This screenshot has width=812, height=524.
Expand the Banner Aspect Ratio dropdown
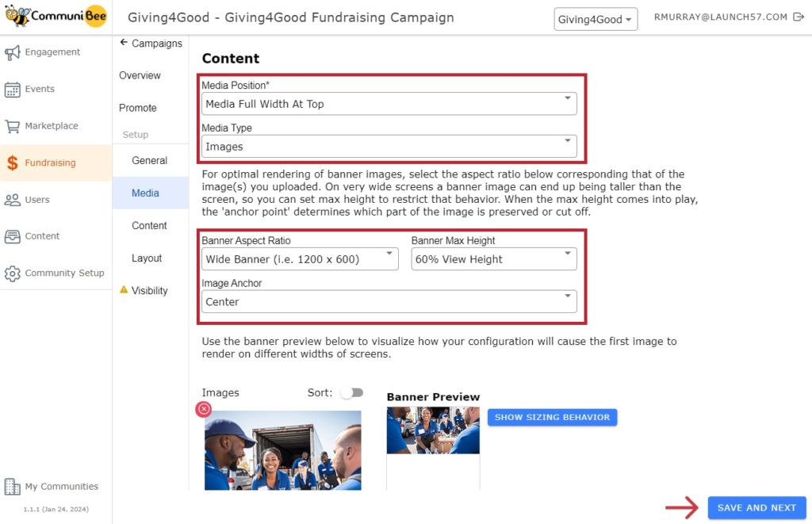(x=300, y=258)
